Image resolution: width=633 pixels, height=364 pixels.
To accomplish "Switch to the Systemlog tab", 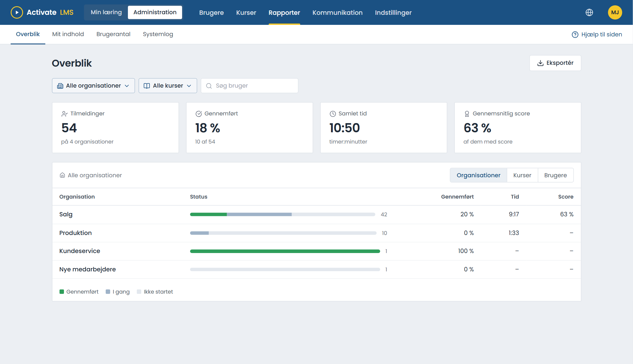I will pyautogui.click(x=158, y=34).
